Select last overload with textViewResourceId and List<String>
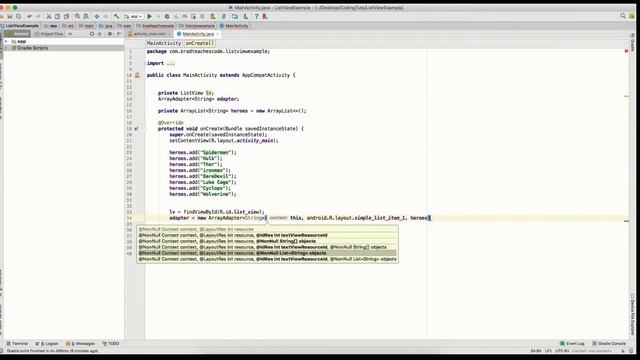The image size is (640, 360). pyautogui.click(x=267, y=259)
